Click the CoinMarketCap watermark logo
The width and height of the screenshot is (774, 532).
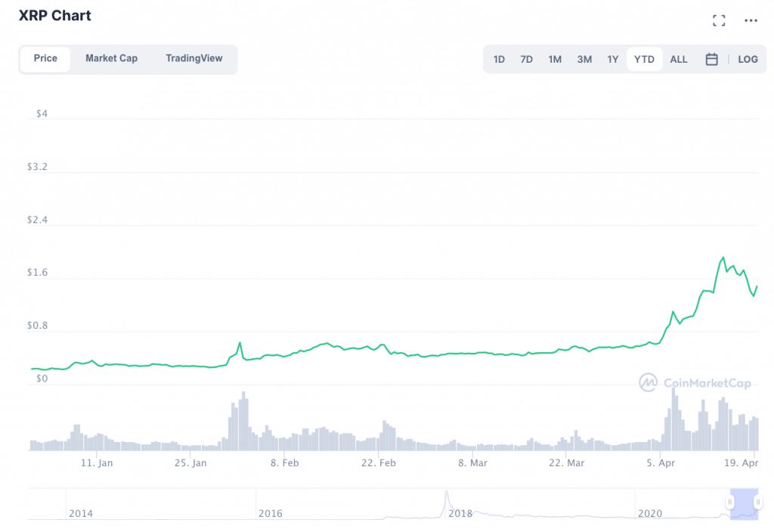coord(695,383)
